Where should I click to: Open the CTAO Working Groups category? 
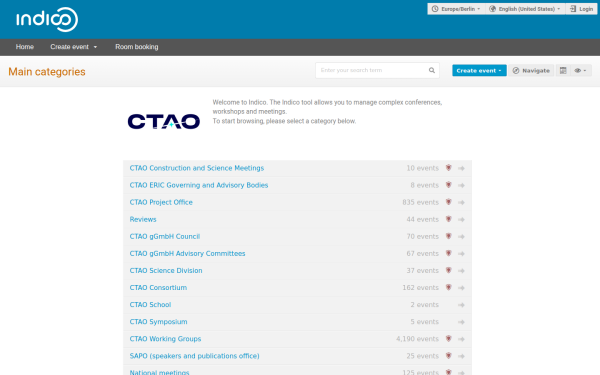[165, 339]
